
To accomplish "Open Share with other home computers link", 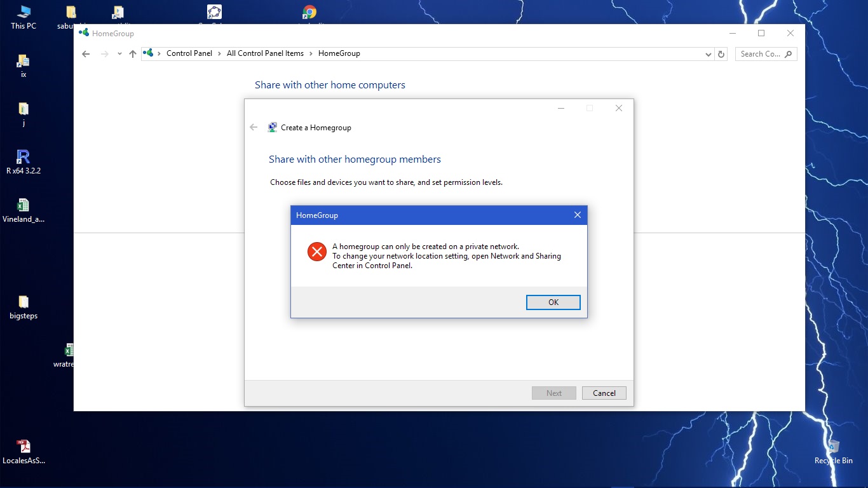I will 330,85.
